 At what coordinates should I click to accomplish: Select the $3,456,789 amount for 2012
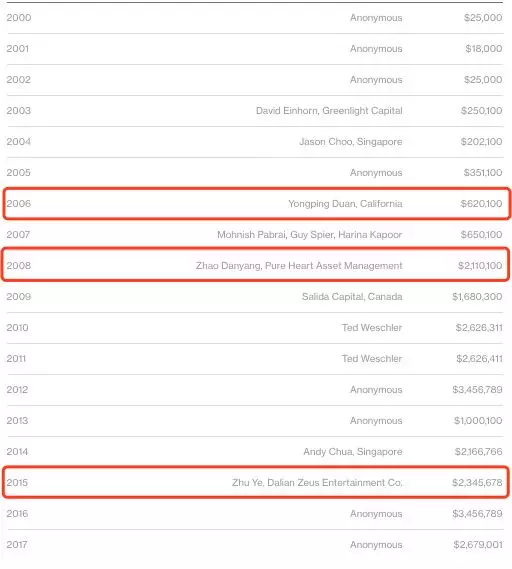click(x=477, y=390)
